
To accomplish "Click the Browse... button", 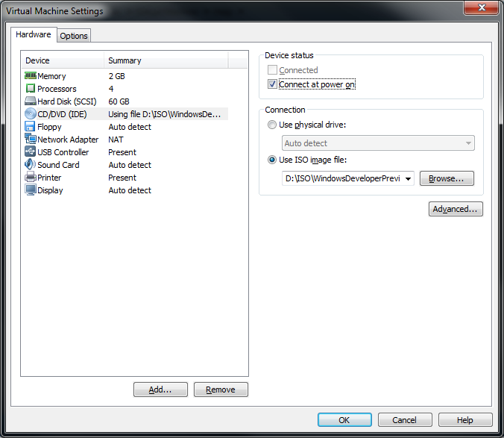I will (447, 178).
